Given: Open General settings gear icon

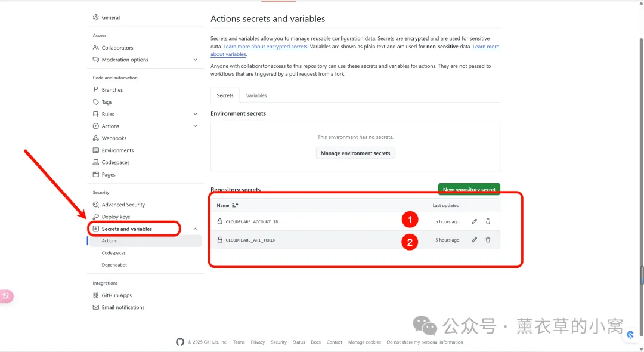Looking at the screenshot, I should [95, 17].
